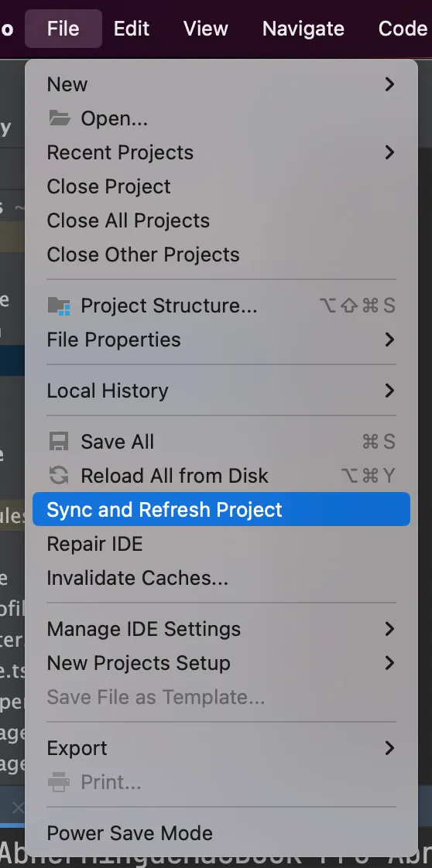Expand the Local History submenu arrow

coord(390,391)
